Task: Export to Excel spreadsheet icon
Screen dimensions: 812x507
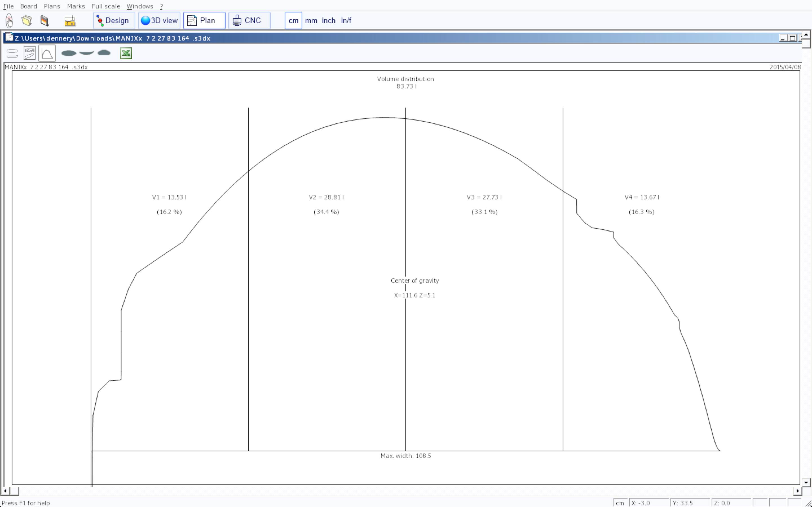Action: pos(126,53)
